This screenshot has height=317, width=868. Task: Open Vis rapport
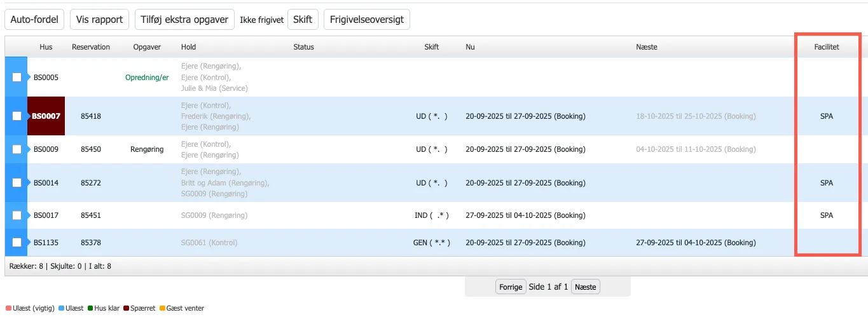[x=99, y=19]
